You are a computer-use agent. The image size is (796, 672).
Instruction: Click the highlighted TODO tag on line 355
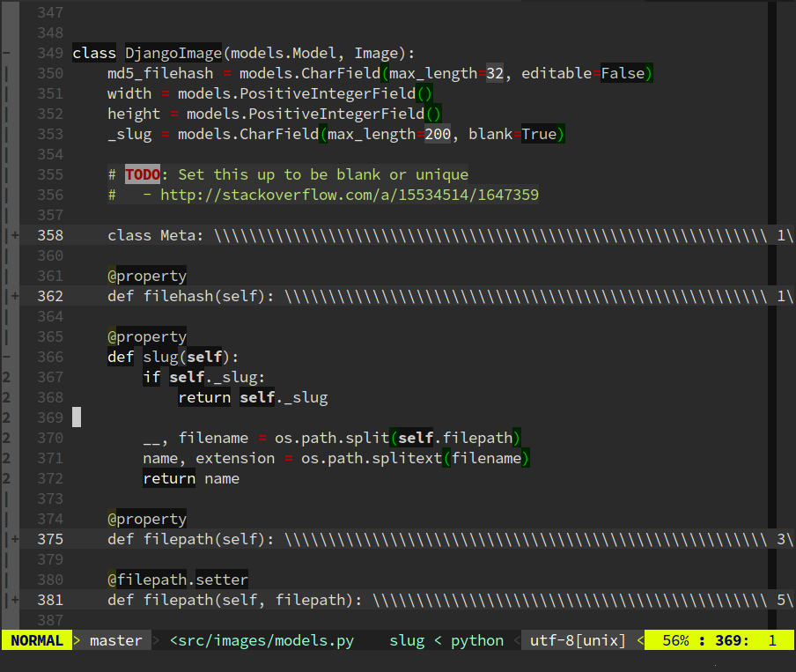point(142,174)
